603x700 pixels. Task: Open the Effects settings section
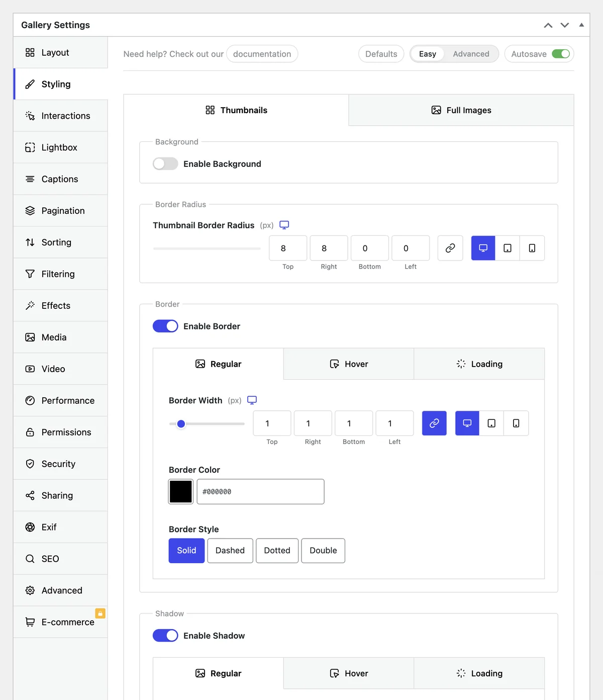pyautogui.click(x=60, y=306)
